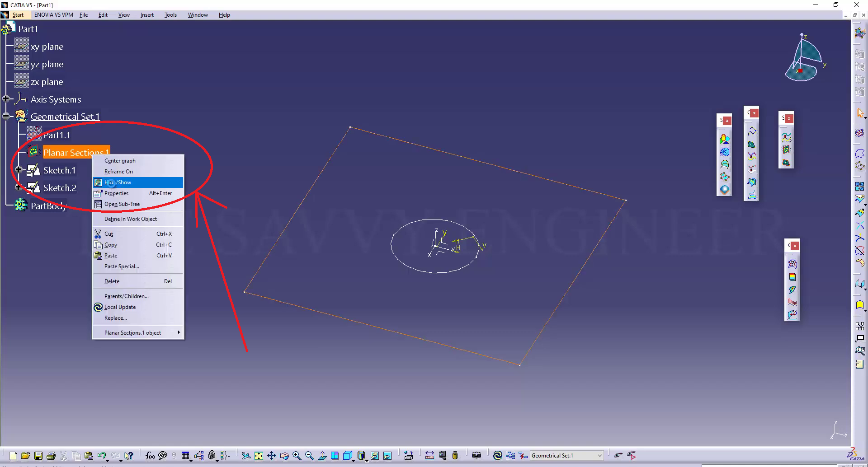Click the Zoom In magnifier icon

297,456
